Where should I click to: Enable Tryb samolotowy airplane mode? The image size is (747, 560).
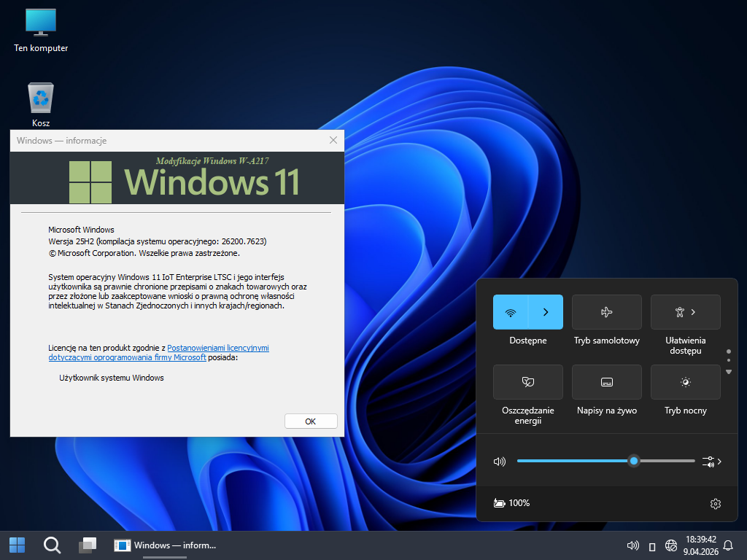tap(606, 312)
